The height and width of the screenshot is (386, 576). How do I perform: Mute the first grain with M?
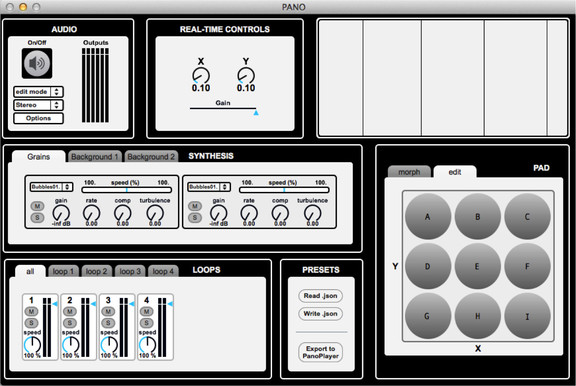[37, 206]
